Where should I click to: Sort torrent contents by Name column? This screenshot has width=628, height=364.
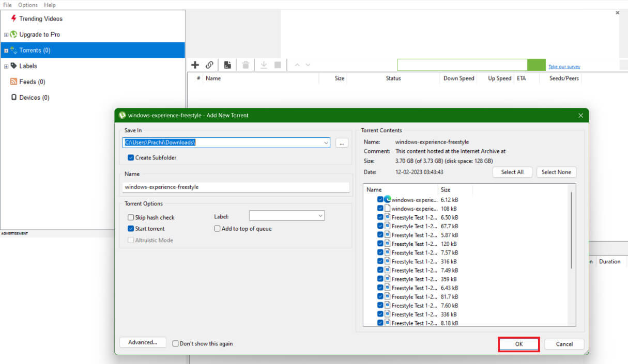tap(401, 189)
